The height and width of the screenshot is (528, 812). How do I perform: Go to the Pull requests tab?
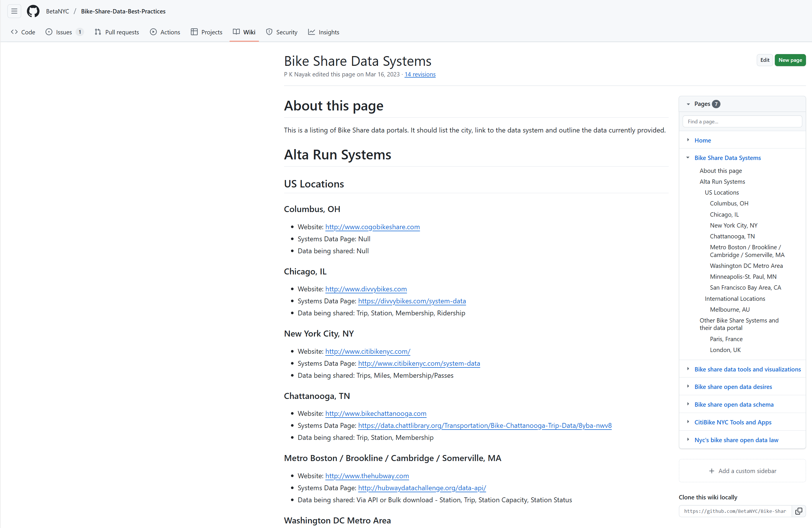pos(117,32)
